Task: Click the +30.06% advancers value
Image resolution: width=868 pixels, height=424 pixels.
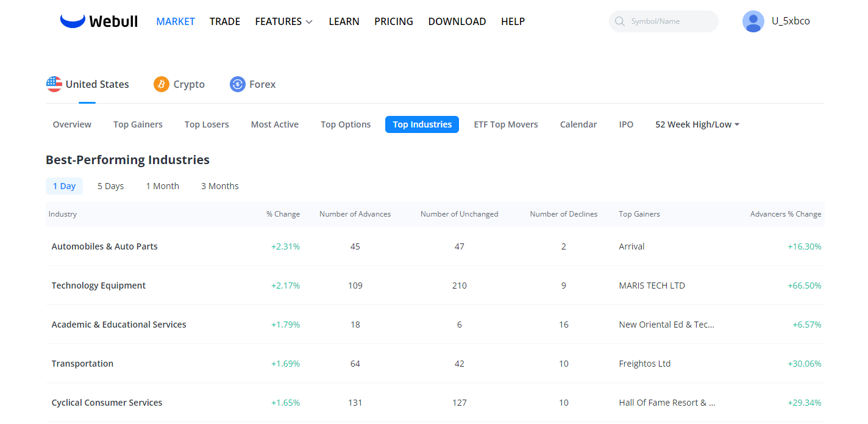Action: (x=805, y=364)
